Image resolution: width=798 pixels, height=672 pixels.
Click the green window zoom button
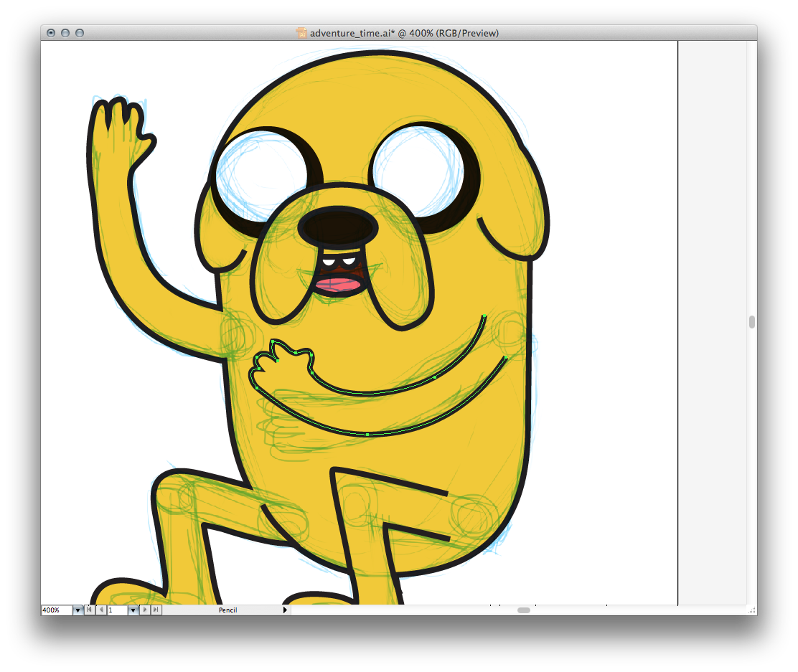80,33
